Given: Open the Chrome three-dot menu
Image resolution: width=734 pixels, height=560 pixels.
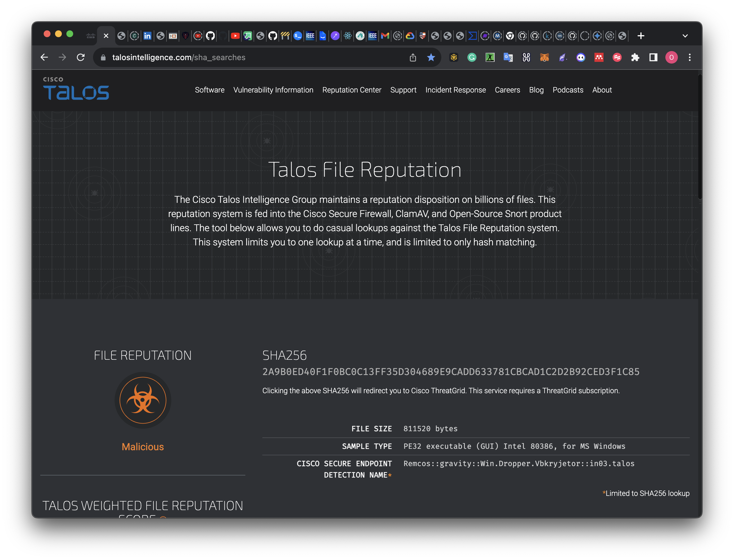Looking at the screenshot, I should click(x=690, y=57).
